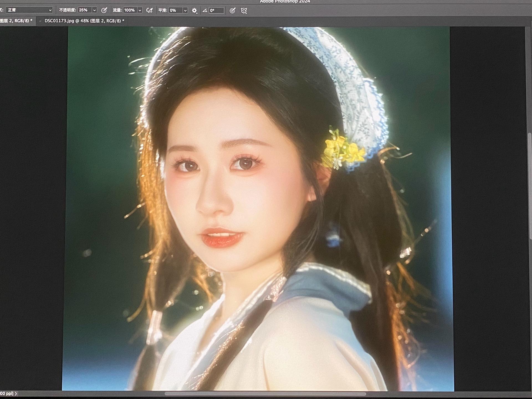Enable airbrush-style build-up effects
Image resolution: width=532 pixels, height=399 pixels.
click(149, 11)
